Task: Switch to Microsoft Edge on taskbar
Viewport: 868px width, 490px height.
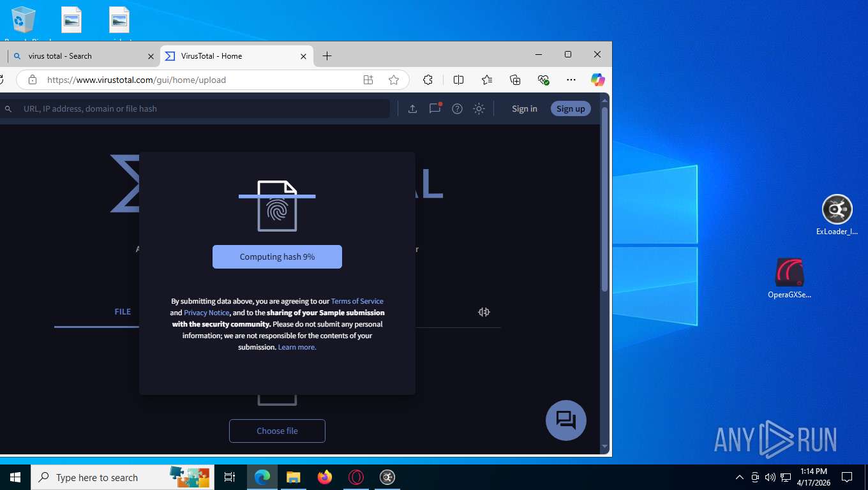Action: pos(262,477)
